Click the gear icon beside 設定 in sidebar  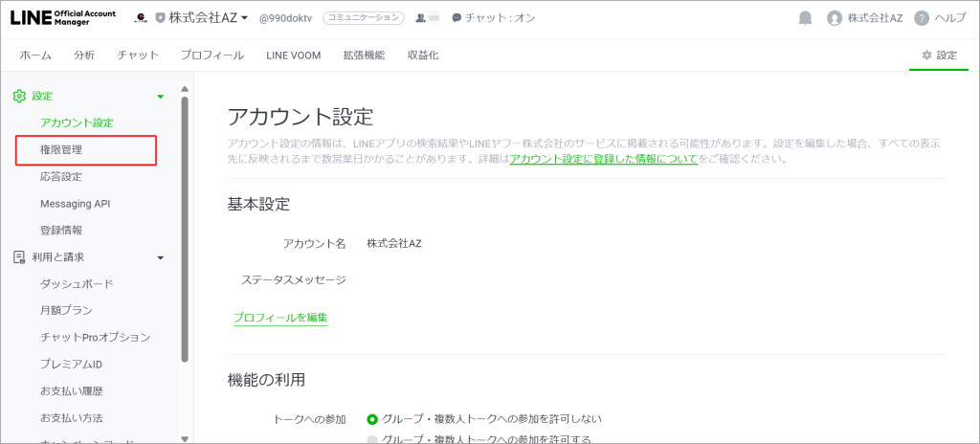coord(18,96)
